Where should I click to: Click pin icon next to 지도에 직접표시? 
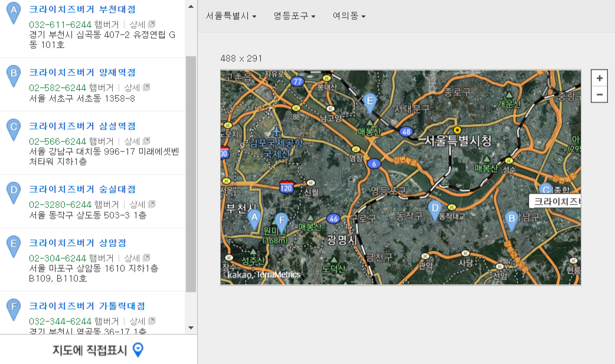pos(138,350)
